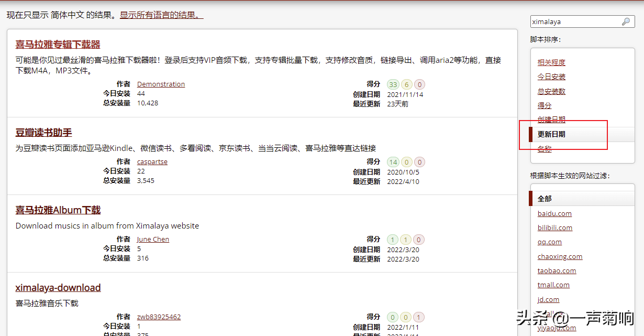Screen dimensions: 644x336
Task: Click total installs value 3,545
Action: coord(146,180)
